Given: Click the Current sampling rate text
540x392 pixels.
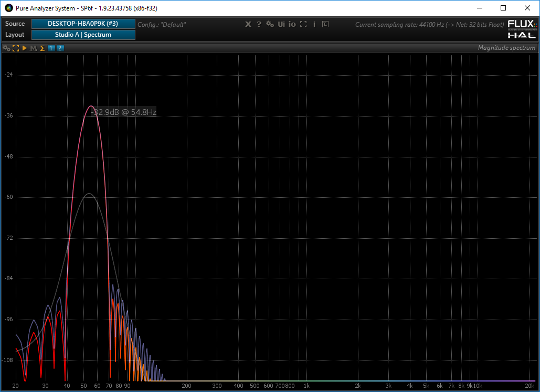Looking at the screenshot, I should click(429, 25).
